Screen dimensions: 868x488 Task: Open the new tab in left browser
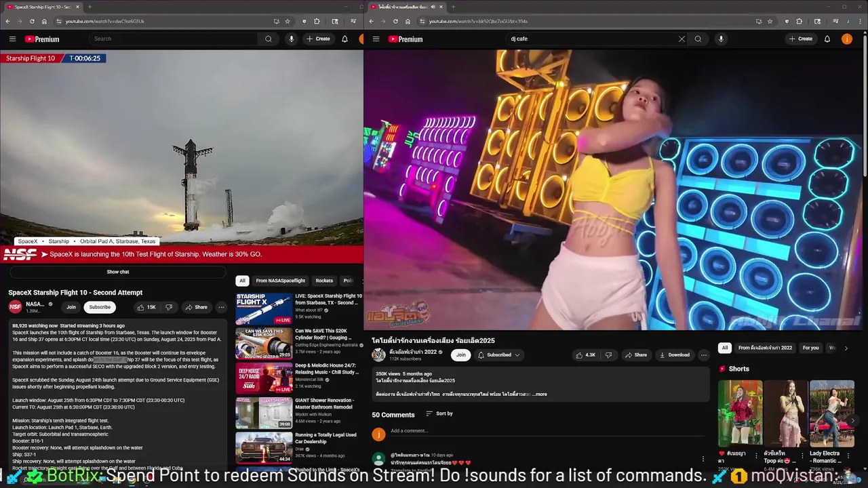click(90, 7)
